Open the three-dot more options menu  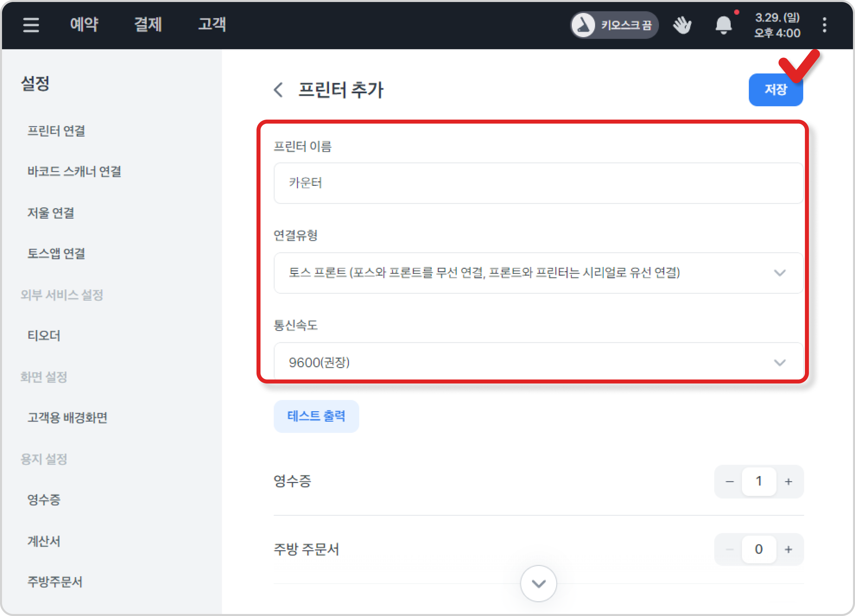point(825,25)
